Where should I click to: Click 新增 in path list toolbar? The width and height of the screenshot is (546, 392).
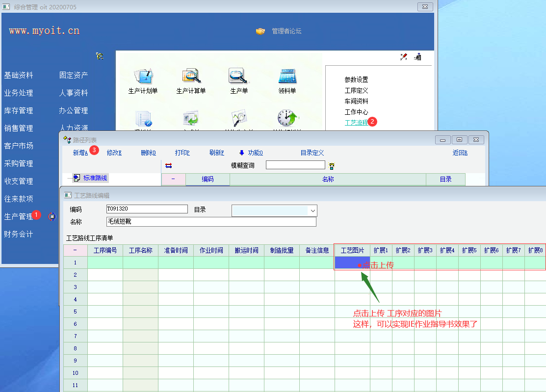(80, 153)
